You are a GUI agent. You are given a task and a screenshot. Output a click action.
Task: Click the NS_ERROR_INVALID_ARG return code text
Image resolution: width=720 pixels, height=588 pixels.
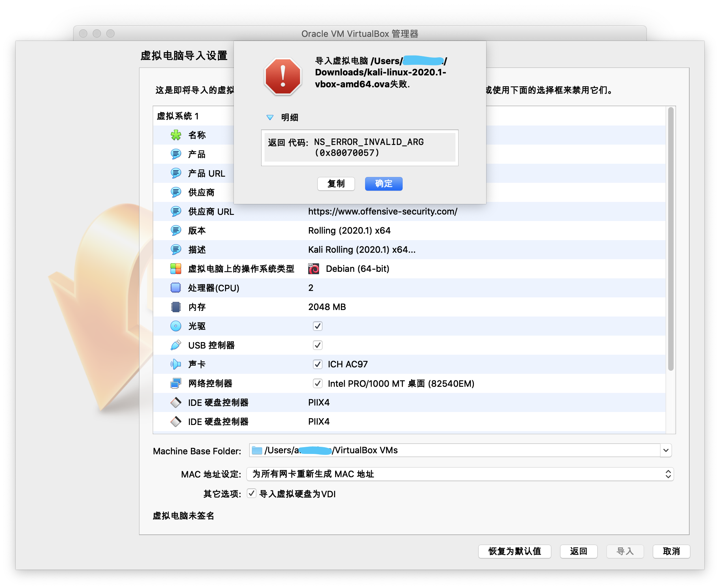click(369, 147)
